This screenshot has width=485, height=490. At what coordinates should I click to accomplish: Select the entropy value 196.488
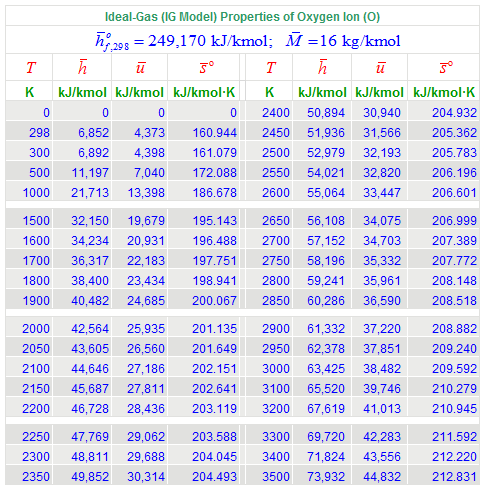(x=215, y=241)
